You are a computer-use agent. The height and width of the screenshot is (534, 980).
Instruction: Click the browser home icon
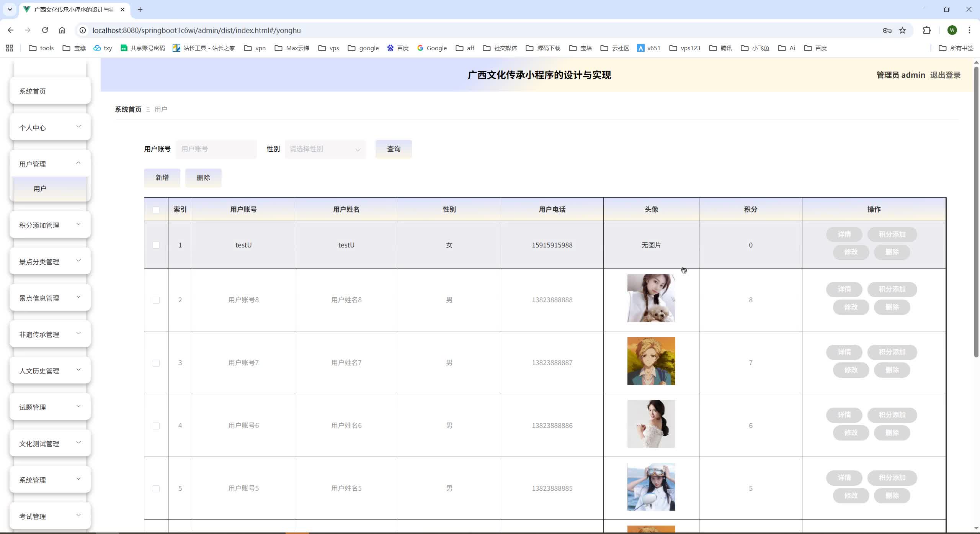[62, 30]
